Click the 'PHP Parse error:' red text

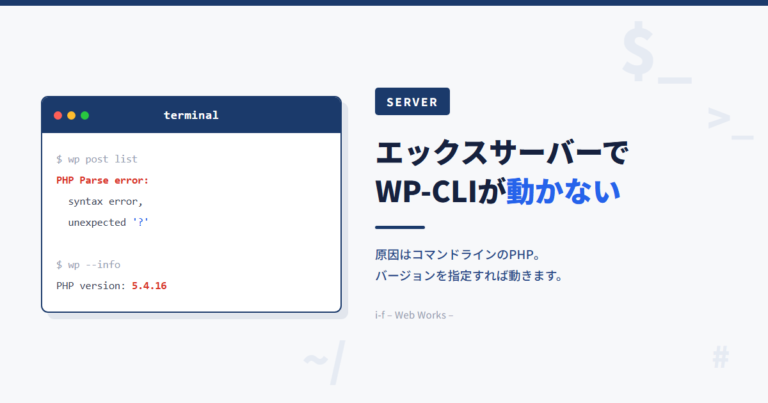point(102,180)
